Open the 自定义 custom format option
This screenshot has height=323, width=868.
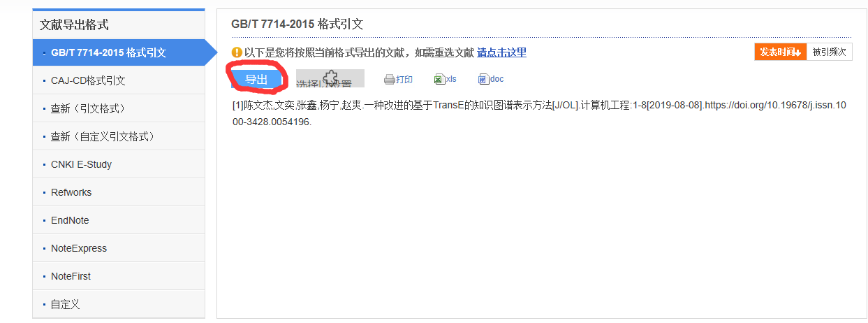(119, 304)
